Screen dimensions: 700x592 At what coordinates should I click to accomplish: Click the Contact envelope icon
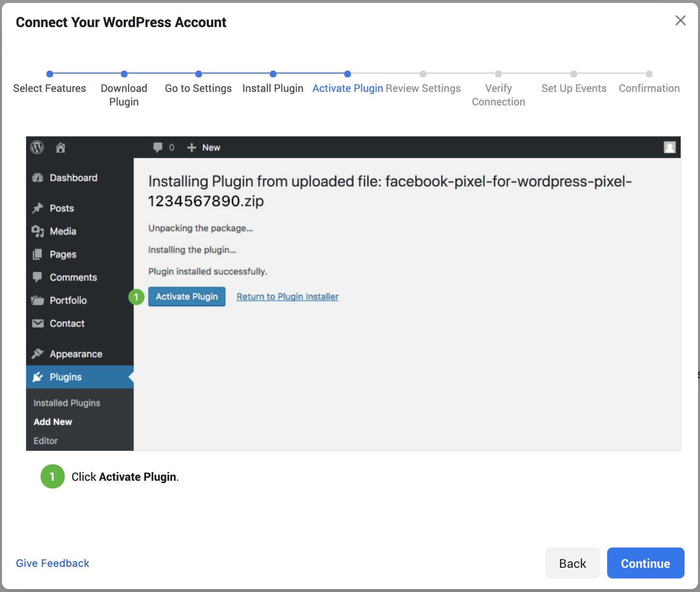[x=38, y=323]
